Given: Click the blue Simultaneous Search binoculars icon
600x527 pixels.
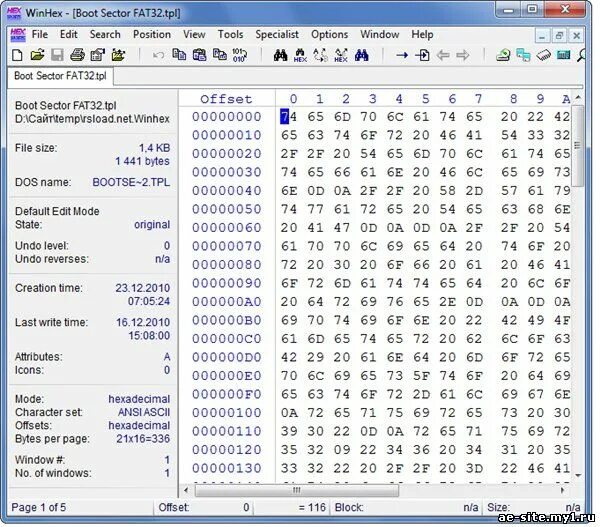Looking at the screenshot, I should pos(361,55).
